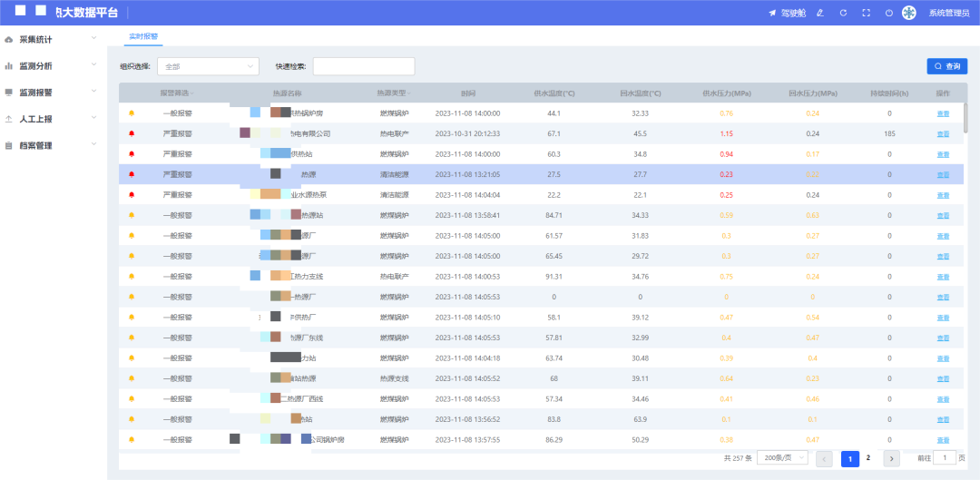Screen dimensions: 980x480
Task: Click the red bell on the 14:04:04 row
Action: click(132, 195)
